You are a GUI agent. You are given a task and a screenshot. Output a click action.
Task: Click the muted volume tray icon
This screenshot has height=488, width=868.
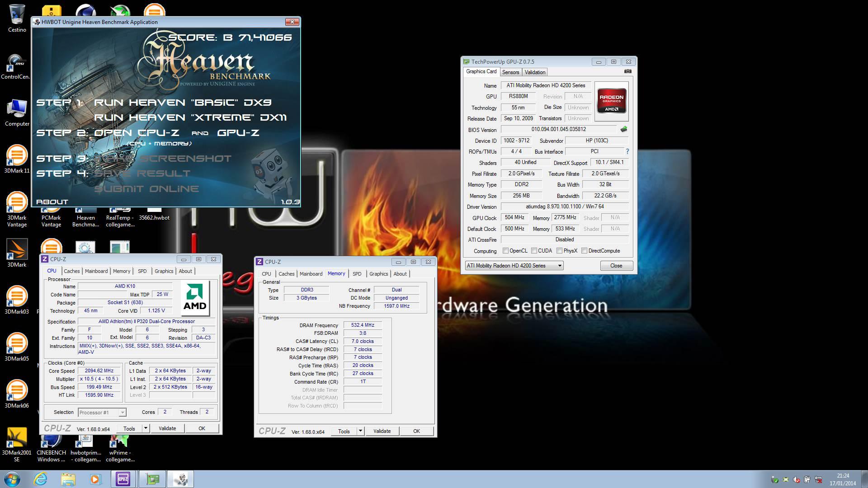pyautogui.click(x=796, y=480)
